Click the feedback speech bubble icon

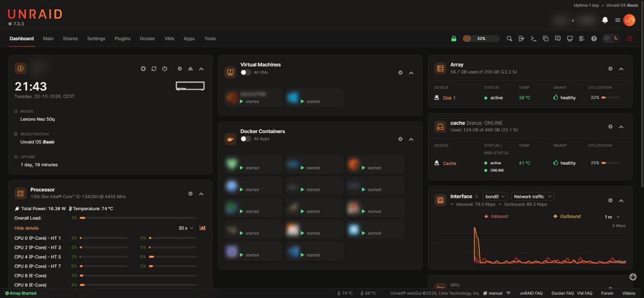coord(558,39)
